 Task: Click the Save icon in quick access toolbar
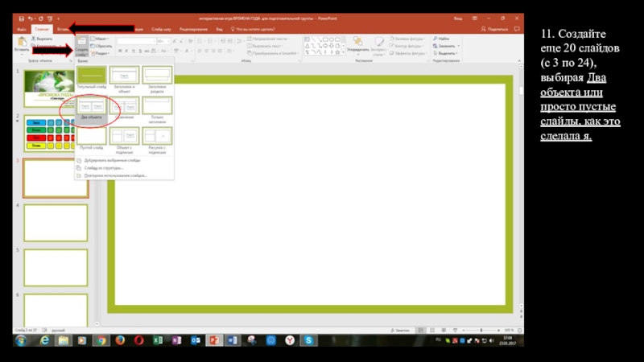pyautogui.click(x=21, y=18)
